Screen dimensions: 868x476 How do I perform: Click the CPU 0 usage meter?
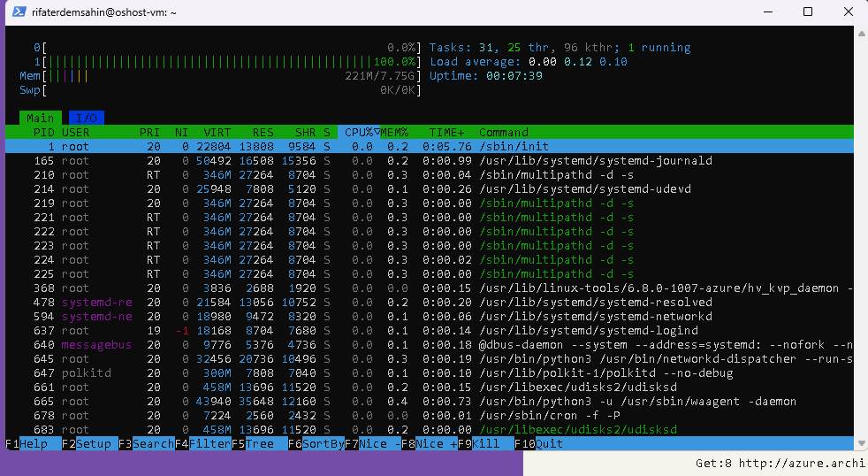[227, 48]
